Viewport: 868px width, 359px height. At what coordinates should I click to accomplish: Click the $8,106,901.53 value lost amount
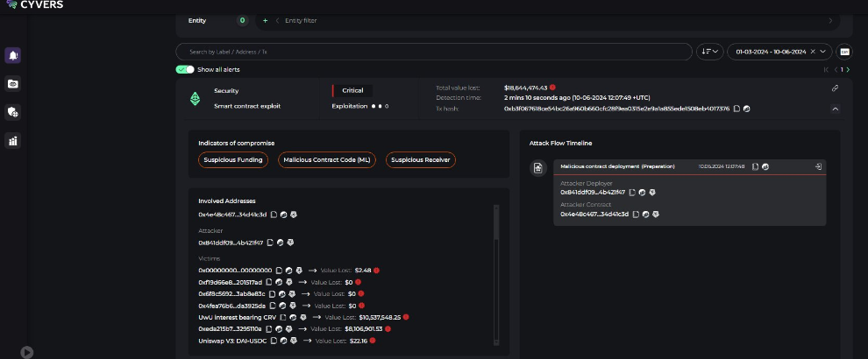point(363,329)
